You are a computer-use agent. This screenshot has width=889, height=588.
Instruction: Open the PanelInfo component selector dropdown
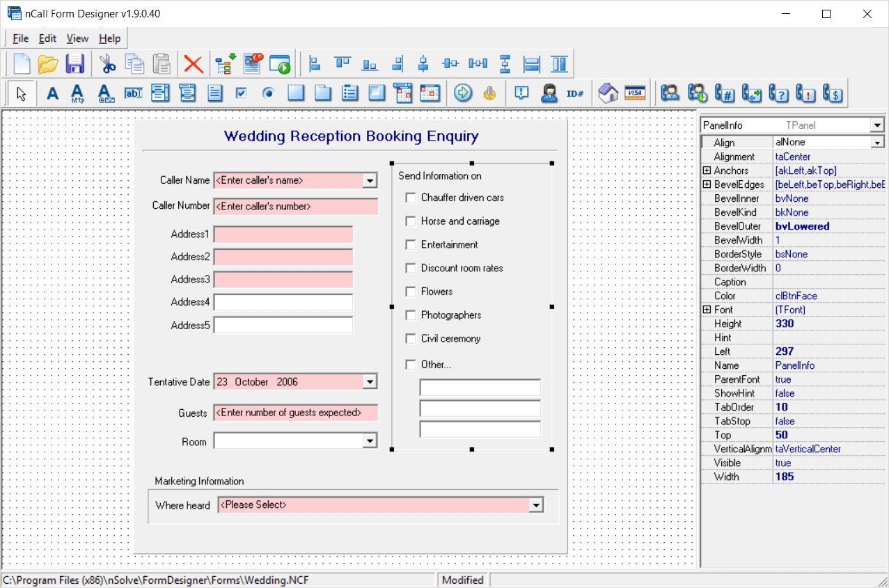coord(877,126)
